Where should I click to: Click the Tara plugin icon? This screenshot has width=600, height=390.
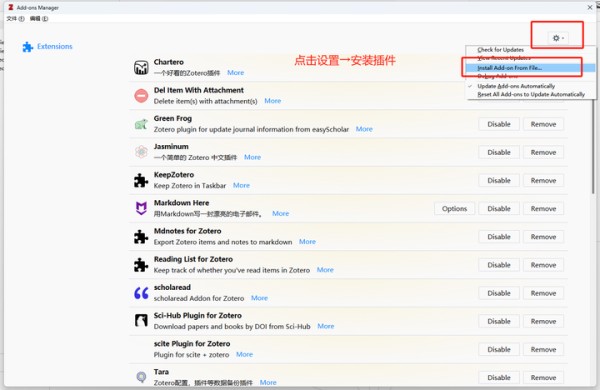point(141,377)
